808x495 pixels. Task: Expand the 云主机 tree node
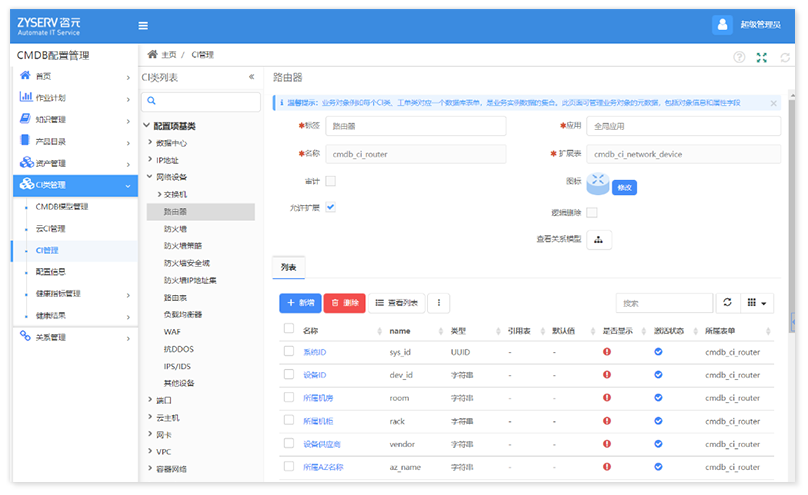point(150,417)
